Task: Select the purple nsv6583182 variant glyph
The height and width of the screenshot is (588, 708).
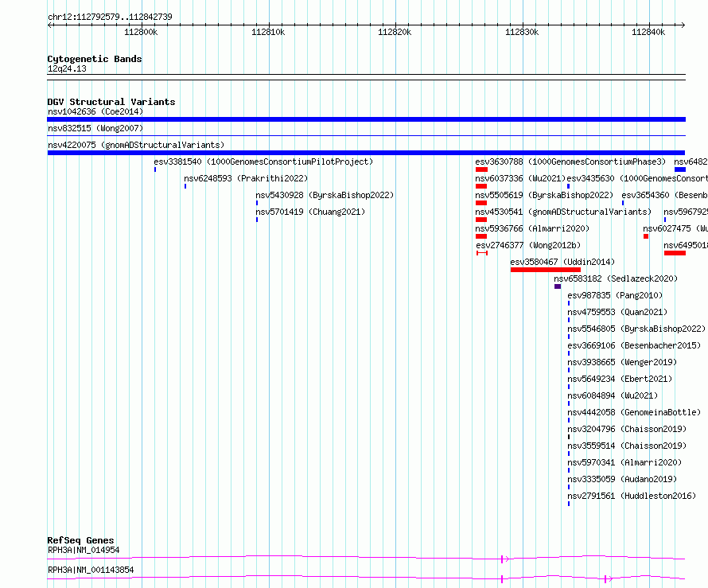Action: (x=558, y=286)
